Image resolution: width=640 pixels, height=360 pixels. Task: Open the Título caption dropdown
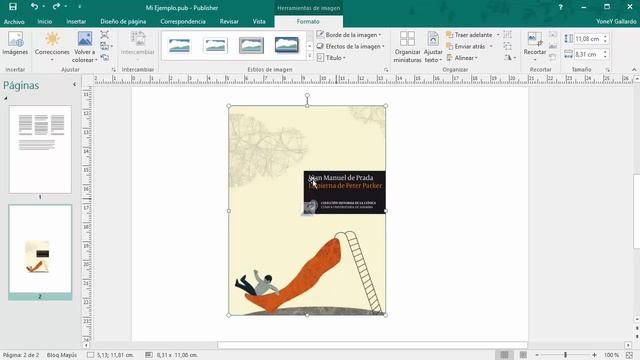coord(331,58)
